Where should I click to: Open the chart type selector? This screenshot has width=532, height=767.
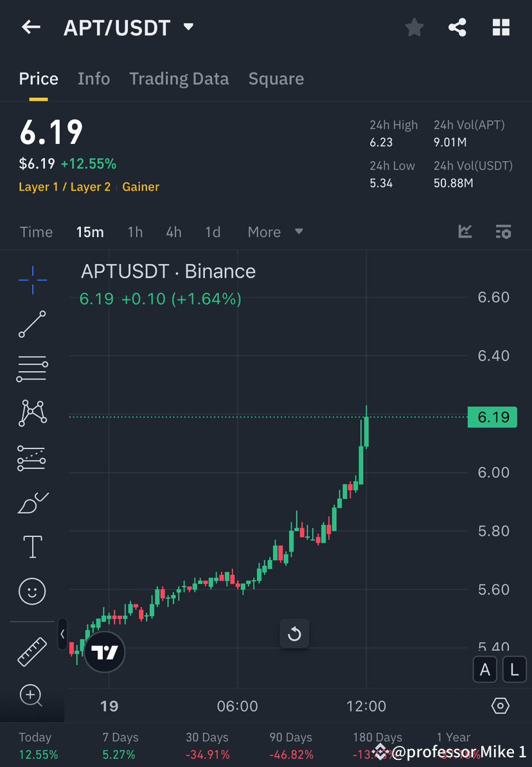465,231
